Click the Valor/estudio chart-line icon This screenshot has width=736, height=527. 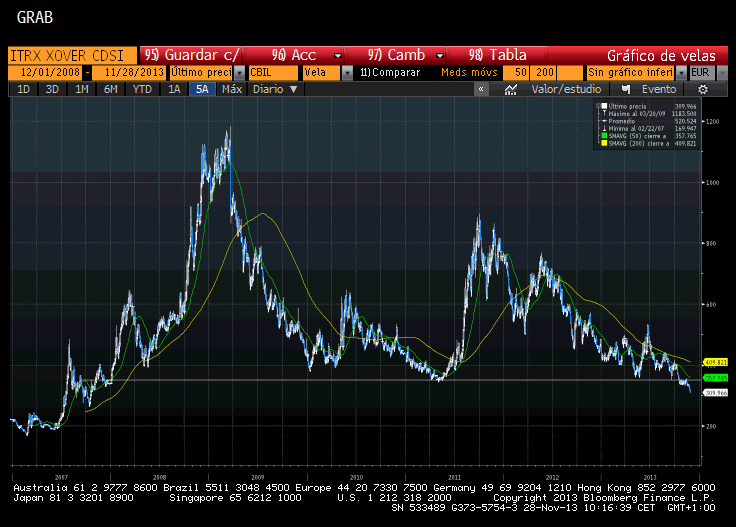click(x=511, y=89)
